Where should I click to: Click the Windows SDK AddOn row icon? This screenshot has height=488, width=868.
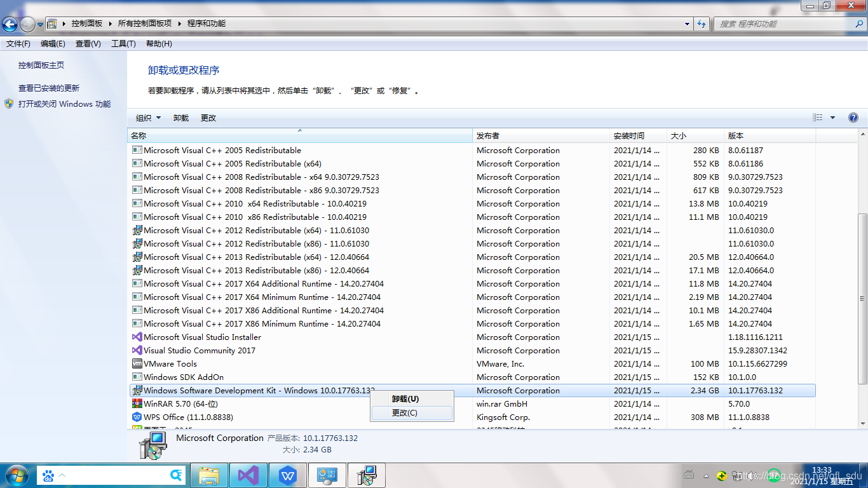pyautogui.click(x=137, y=377)
